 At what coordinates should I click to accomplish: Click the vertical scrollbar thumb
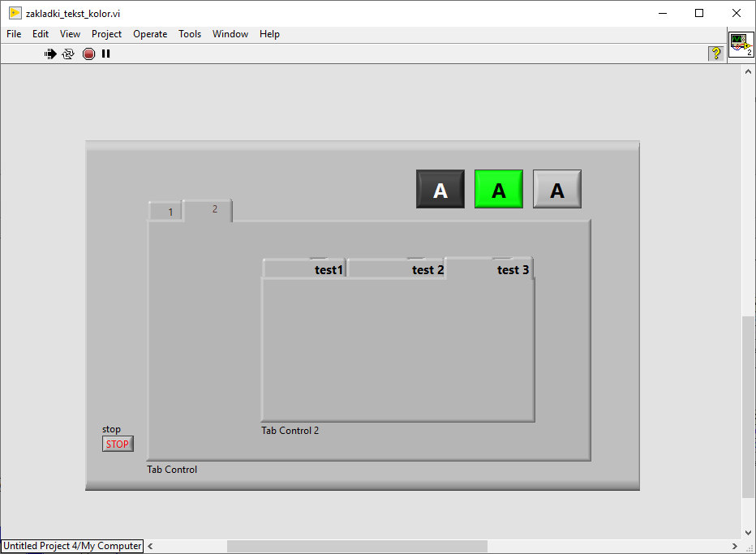click(x=748, y=407)
